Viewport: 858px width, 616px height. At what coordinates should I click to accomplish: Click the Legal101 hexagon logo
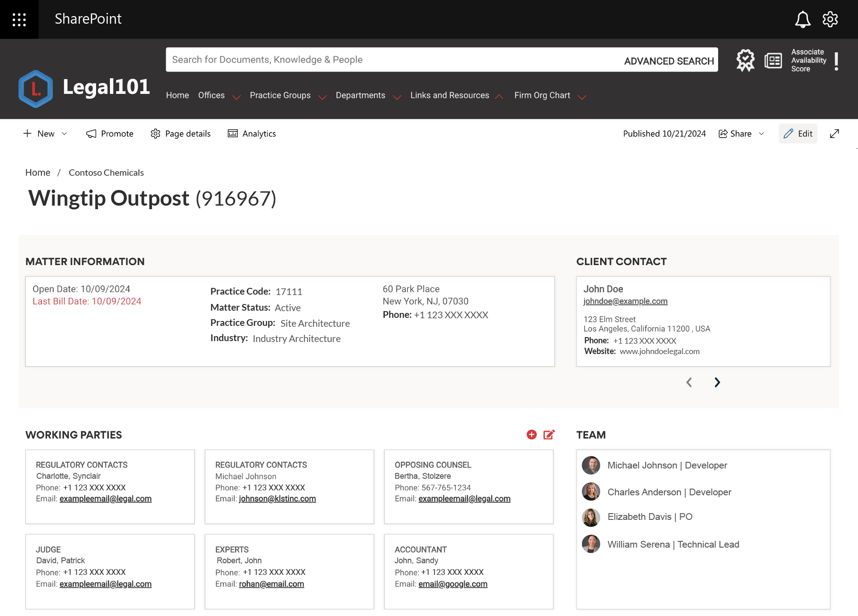pyautogui.click(x=36, y=89)
